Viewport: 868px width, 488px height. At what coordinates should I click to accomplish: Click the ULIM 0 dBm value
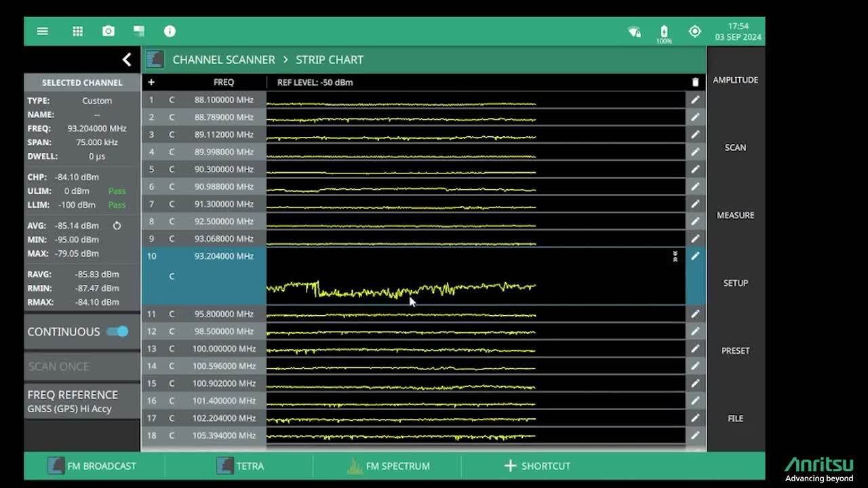[x=77, y=191]
